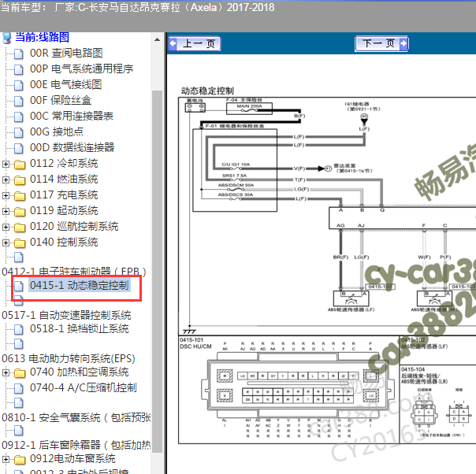
Task: Click page icon beside 00E 电气接线图
Action: point(19,85)
